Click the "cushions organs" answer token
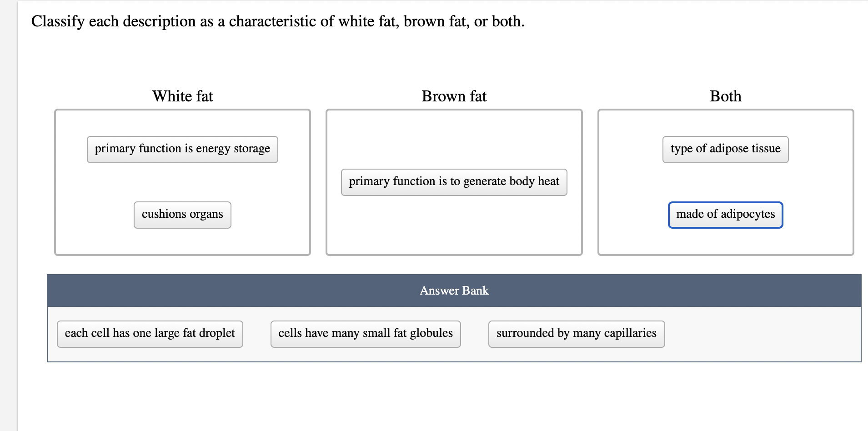Viewport: 868px width, 431px height. click(x=182, y=214)
